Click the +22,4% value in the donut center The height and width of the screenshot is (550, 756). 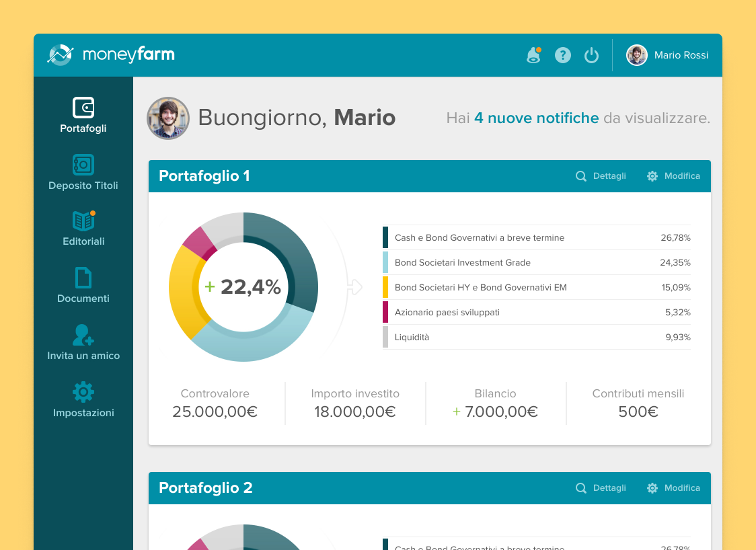point(243,287)
